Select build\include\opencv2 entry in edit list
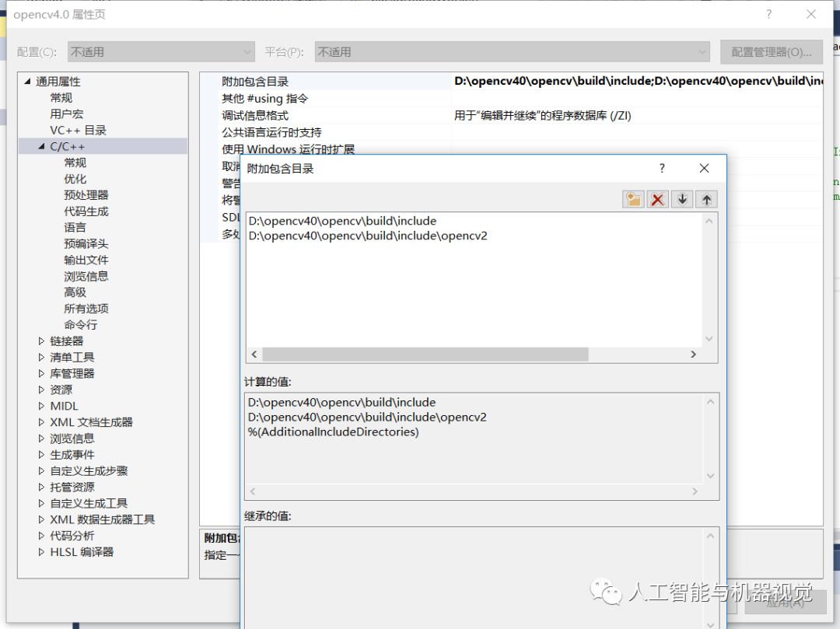 [368, 236]
